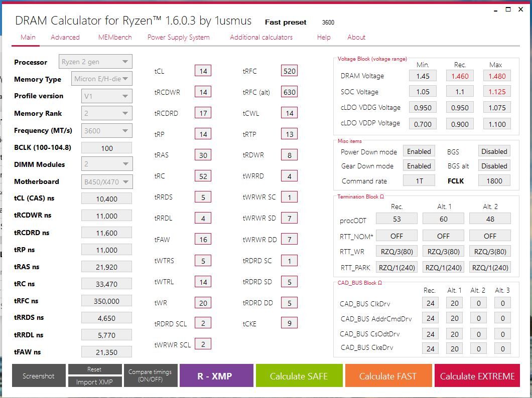The height and width of the screenshot is (398, 532).
Task: Maximize the DRAM Calculator window
Action: (x=508, y=10)
